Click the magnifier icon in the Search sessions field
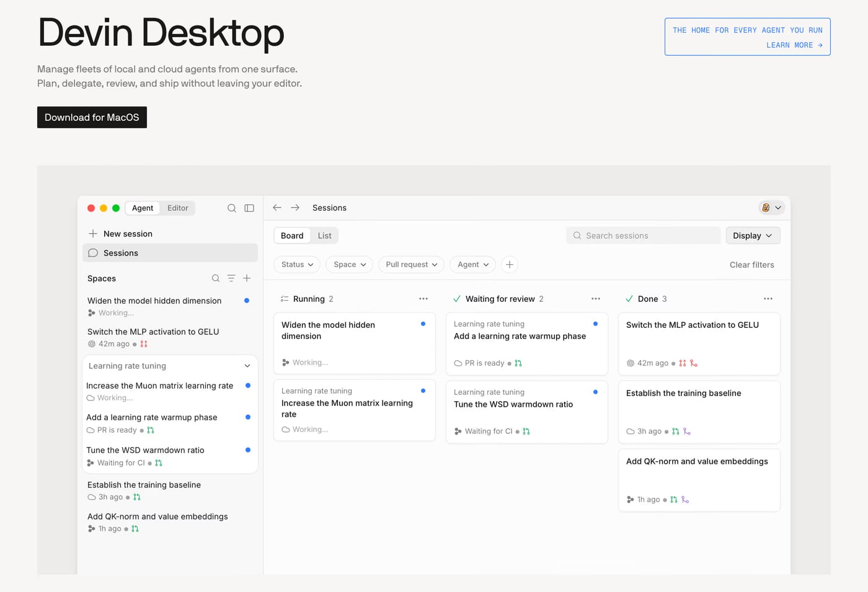Screen dimensions: 868x592 coord(577,236)
